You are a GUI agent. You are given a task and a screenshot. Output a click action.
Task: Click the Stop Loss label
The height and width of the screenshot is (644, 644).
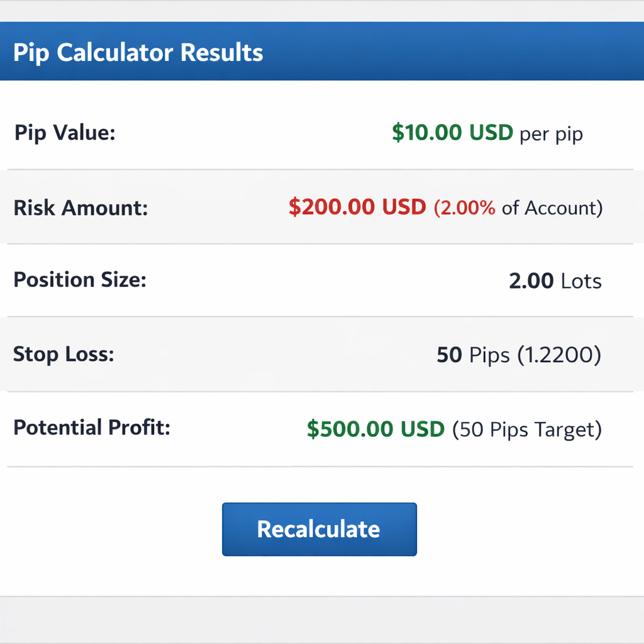coord(62,354)
